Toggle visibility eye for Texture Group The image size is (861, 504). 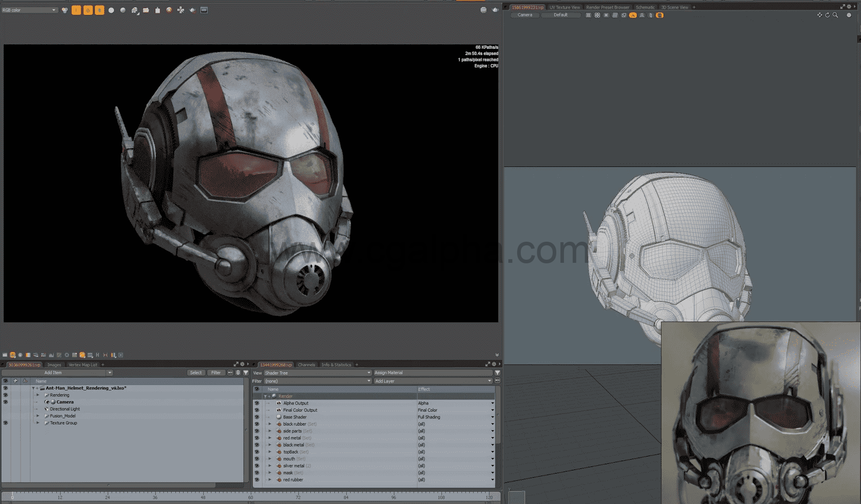click(6, 423)
